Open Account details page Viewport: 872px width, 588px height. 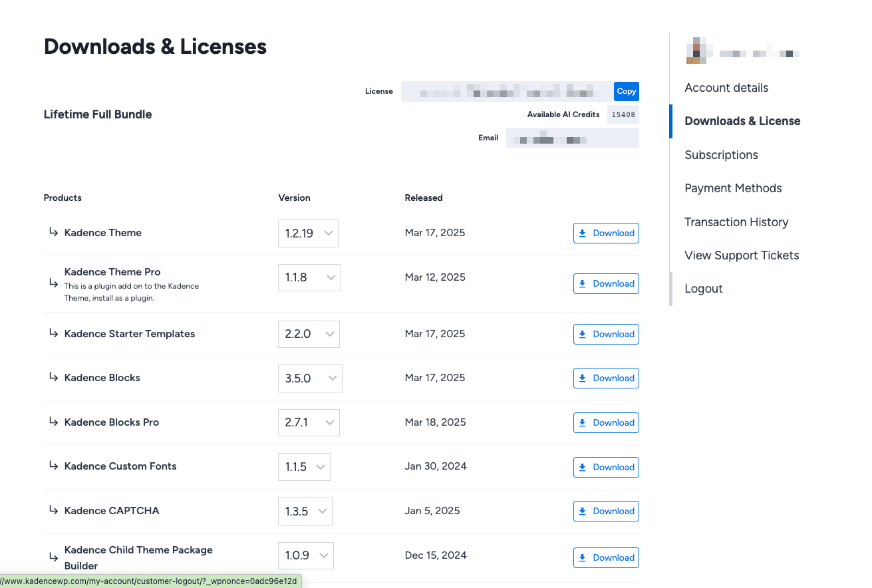726,88
